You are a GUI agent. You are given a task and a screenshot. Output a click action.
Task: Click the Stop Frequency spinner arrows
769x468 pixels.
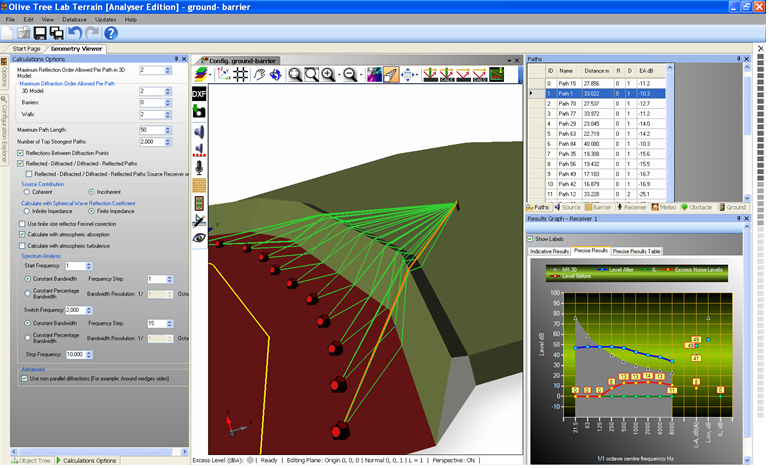tap(89, 354)
